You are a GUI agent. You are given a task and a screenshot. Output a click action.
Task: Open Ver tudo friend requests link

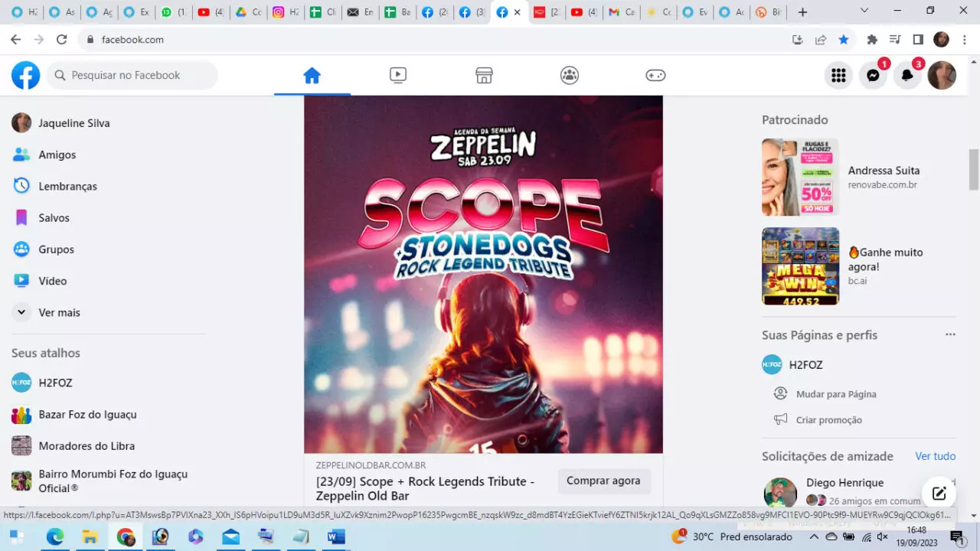(x=935, y=456)
